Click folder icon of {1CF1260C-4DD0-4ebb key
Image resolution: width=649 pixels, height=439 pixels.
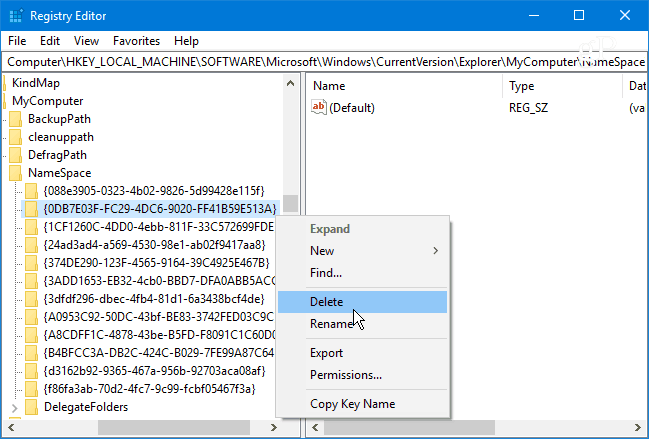[x=31, y=227]
